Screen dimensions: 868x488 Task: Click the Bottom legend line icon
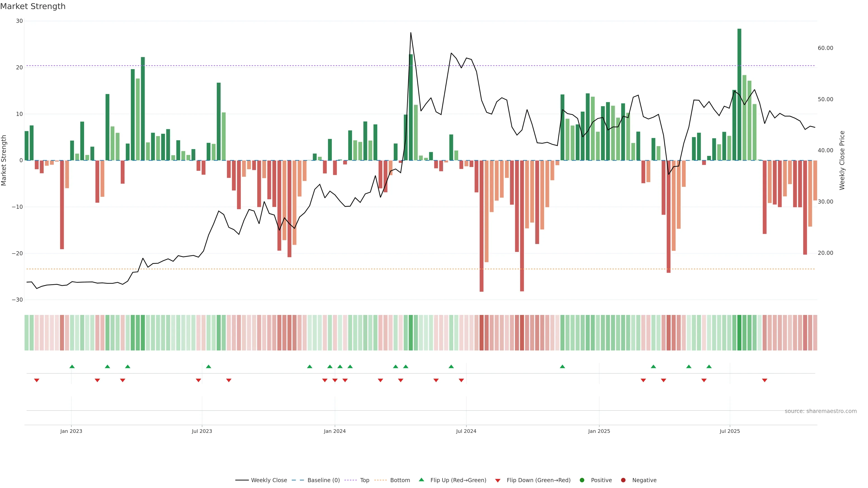click(381, 480)
